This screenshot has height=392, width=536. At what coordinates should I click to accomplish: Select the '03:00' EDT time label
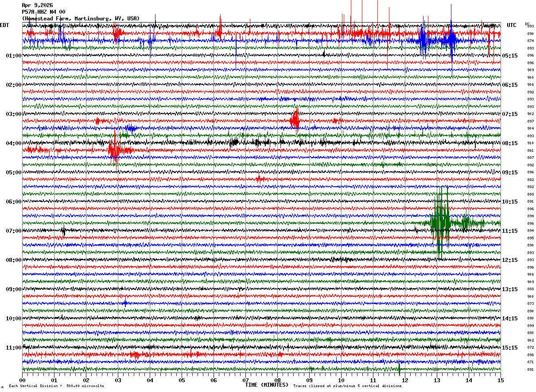pyautogui.click(x=14, y=114)
